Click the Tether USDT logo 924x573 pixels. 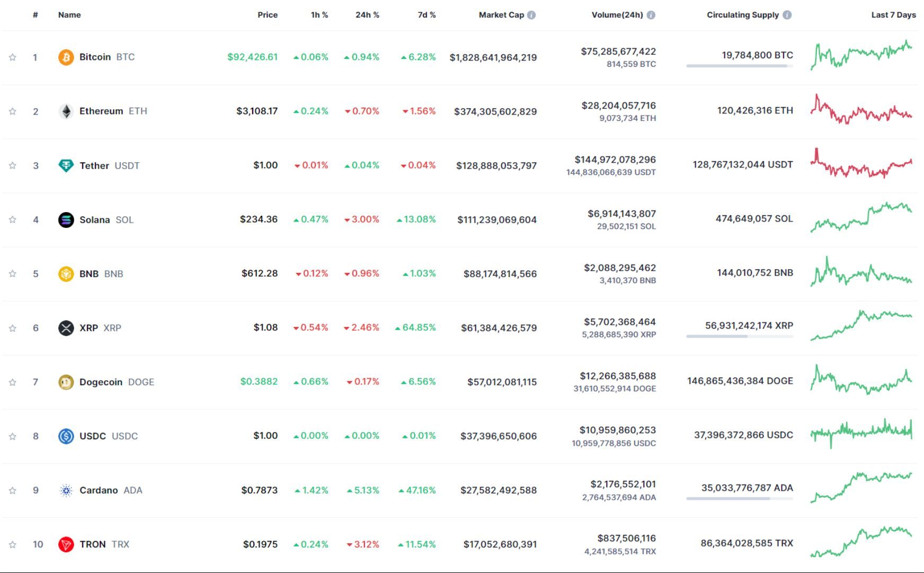[x=65, y=165]
